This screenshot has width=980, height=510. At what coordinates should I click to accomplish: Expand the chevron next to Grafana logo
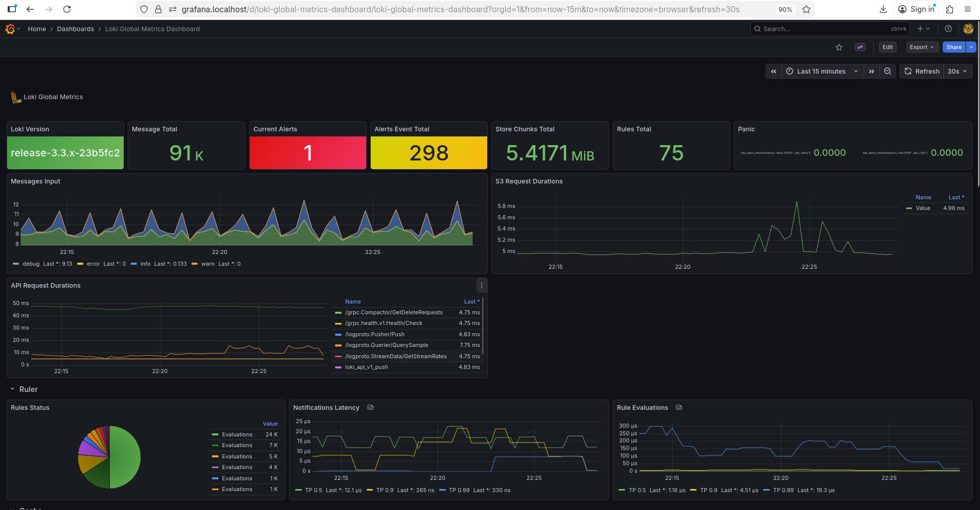(18, 29)
